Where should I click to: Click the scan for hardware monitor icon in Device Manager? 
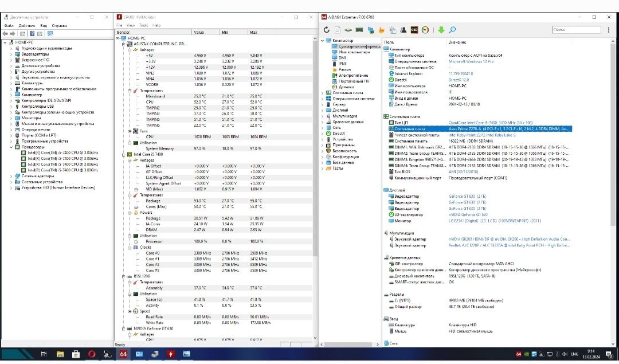(x=50, y=34)
